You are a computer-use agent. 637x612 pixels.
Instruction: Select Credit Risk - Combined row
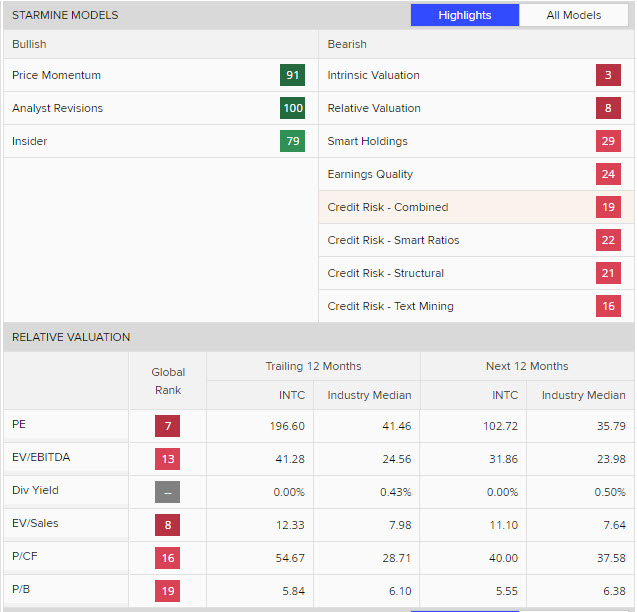[477, 207]
